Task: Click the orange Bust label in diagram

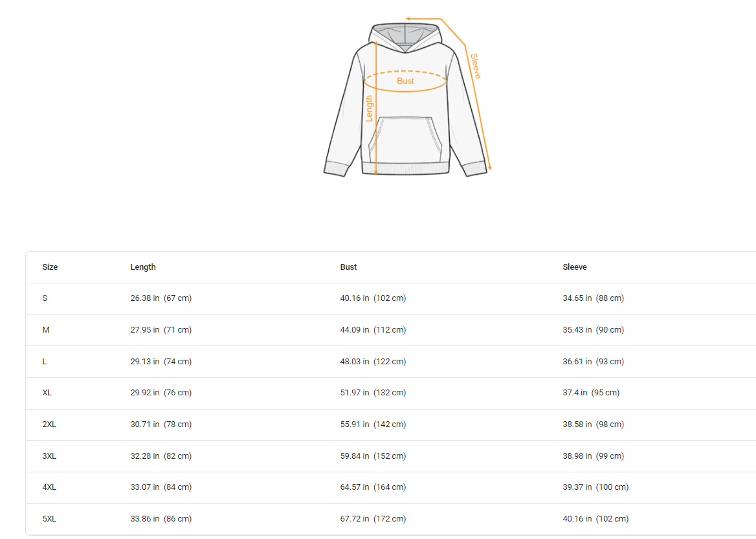Action: pyautogui.click(x=405, y=81)
